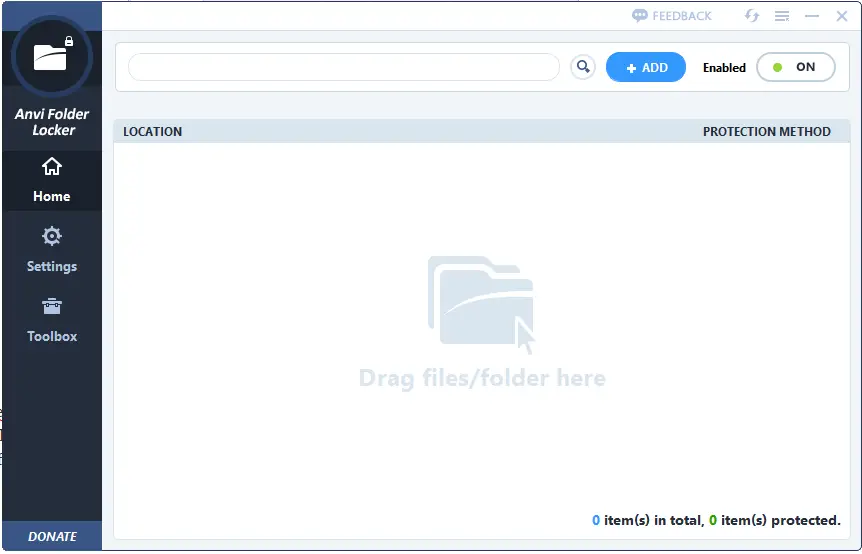Click the update arrows icon in the title bar
This screenshot has width=862, height=554.
[x=752, y=16]
